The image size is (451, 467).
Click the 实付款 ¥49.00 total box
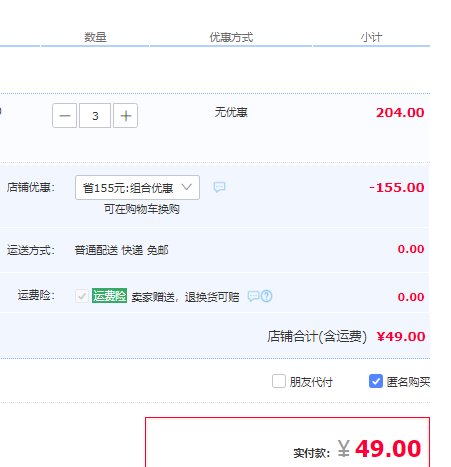click(x=287, y=442)
